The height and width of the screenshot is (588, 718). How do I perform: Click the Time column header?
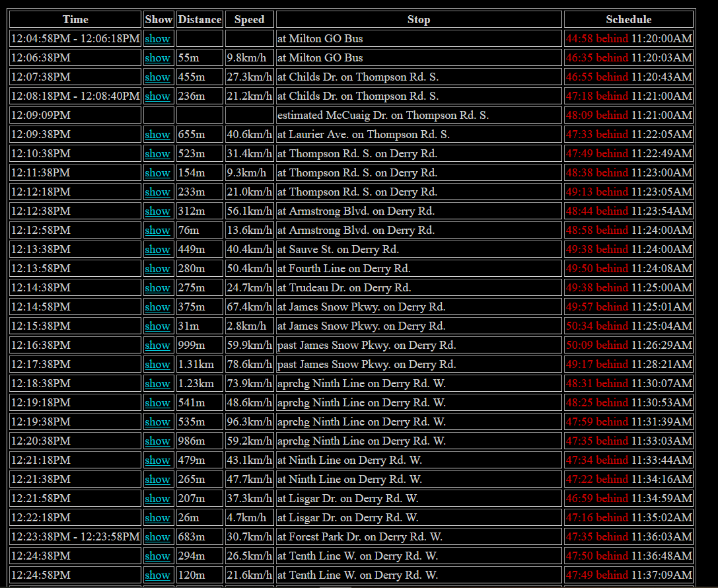pos(75,20)
